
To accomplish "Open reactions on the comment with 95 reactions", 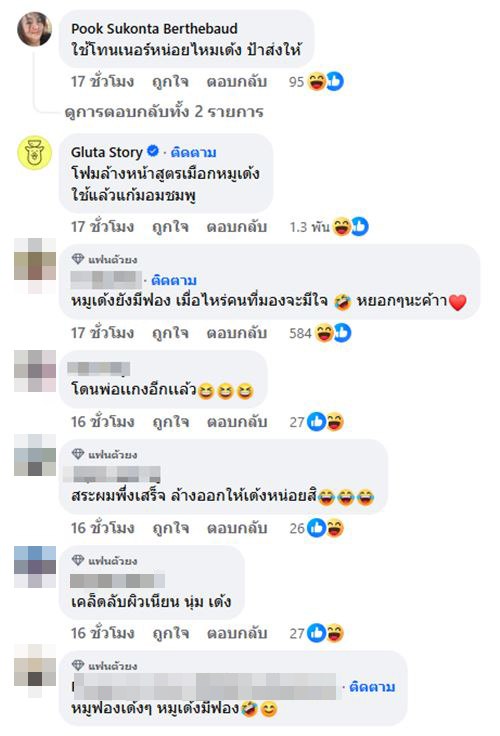I will pyautogui.click(x=325, y=82).
